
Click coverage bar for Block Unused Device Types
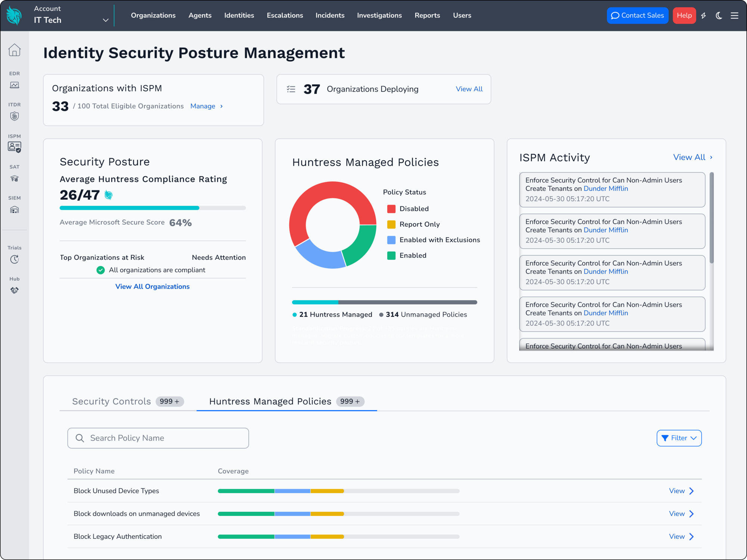click(338, 491)
